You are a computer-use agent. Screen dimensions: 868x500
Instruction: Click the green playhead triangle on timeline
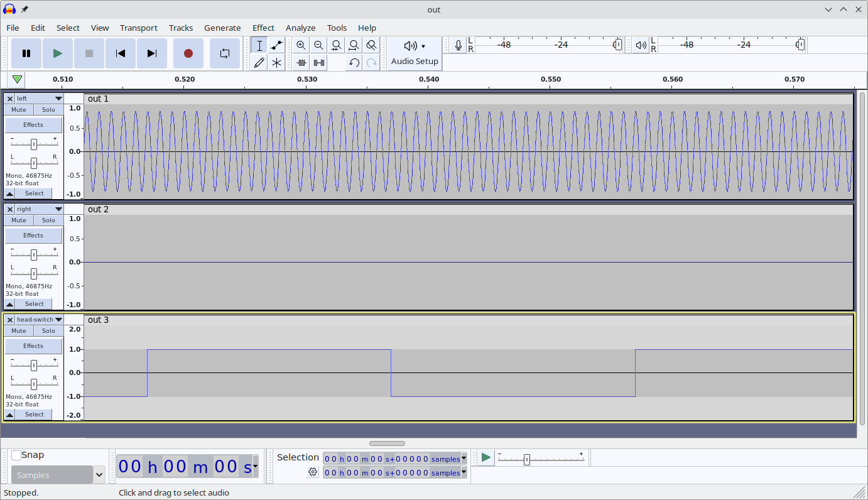click(x=18, y=80)
